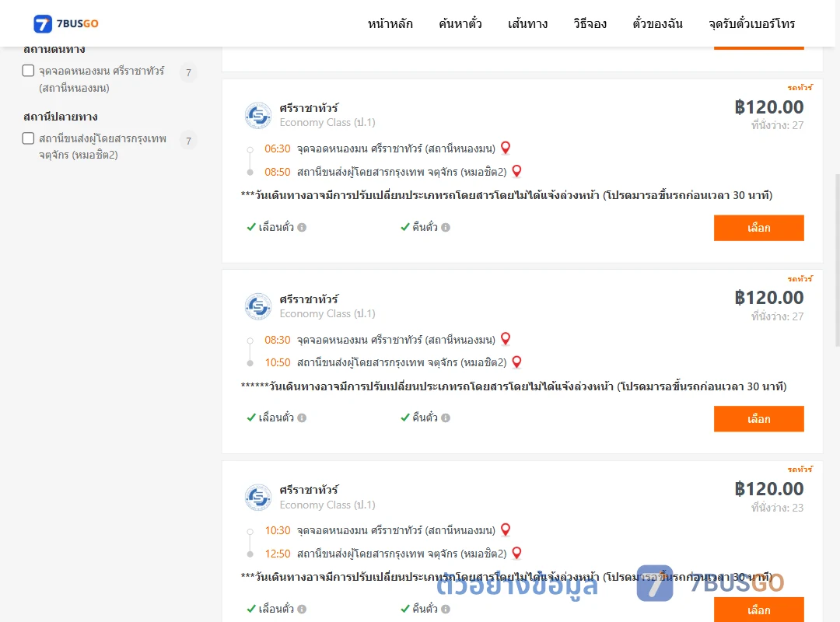
Task: Click the ที่นั่งว่าง: 23 seat count
Action: (777, 508)
